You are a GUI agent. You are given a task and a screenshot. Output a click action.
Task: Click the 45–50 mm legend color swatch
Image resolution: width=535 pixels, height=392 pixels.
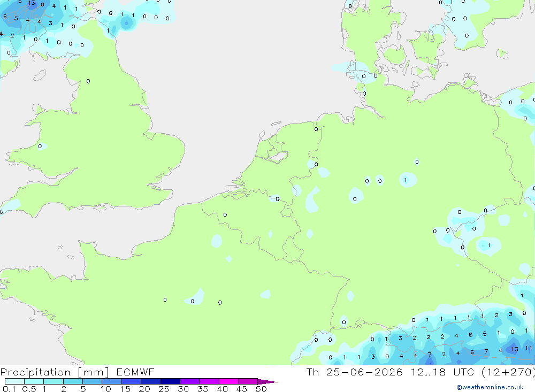coord(248,381)
